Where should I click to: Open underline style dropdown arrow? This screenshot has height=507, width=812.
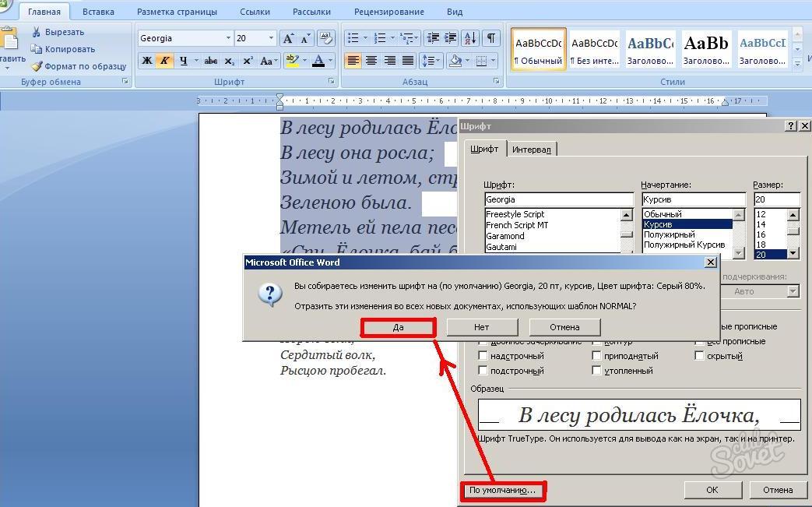pyautogui.click(x=196, y=61)
